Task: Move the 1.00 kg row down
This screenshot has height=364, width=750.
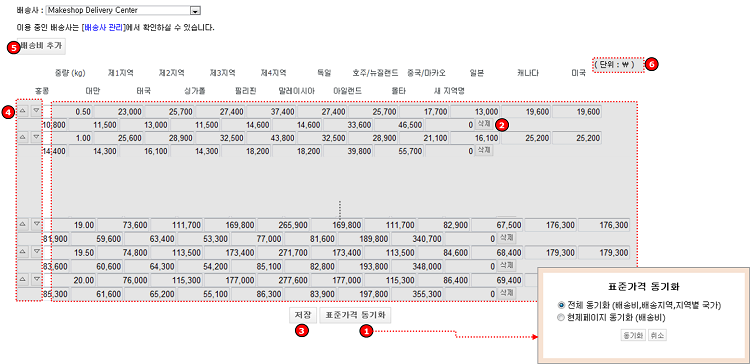Action: click(36, 137)
